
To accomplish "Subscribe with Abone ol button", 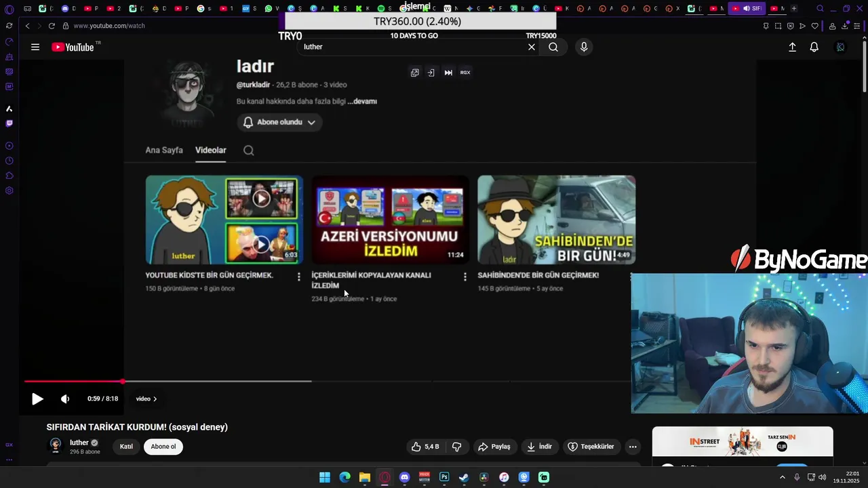I will (x=163, y=447).
